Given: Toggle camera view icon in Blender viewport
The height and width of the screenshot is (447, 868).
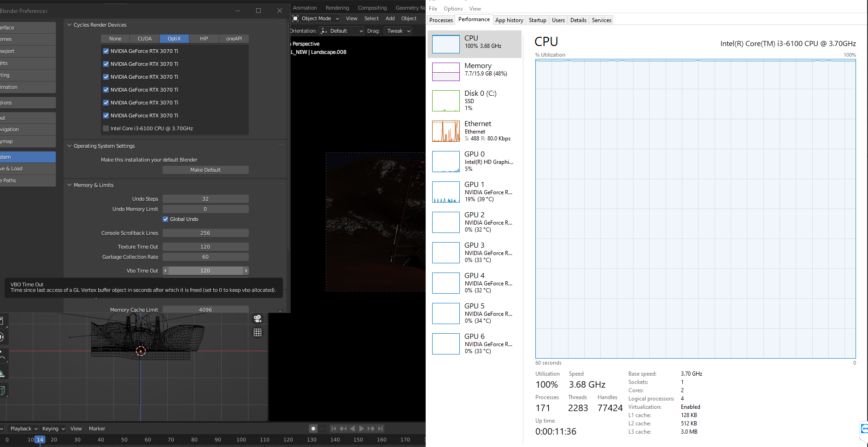Looking at the screenshot, I should [258, 319].
